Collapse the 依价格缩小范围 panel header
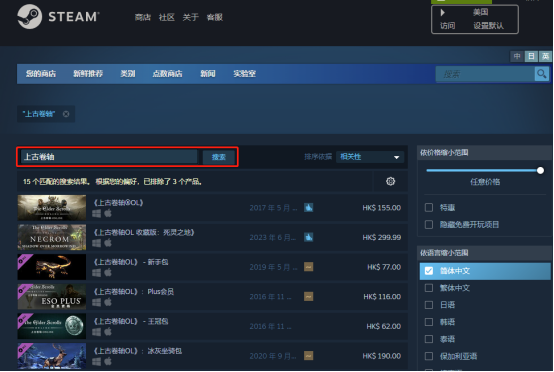 tap(484, 153)
